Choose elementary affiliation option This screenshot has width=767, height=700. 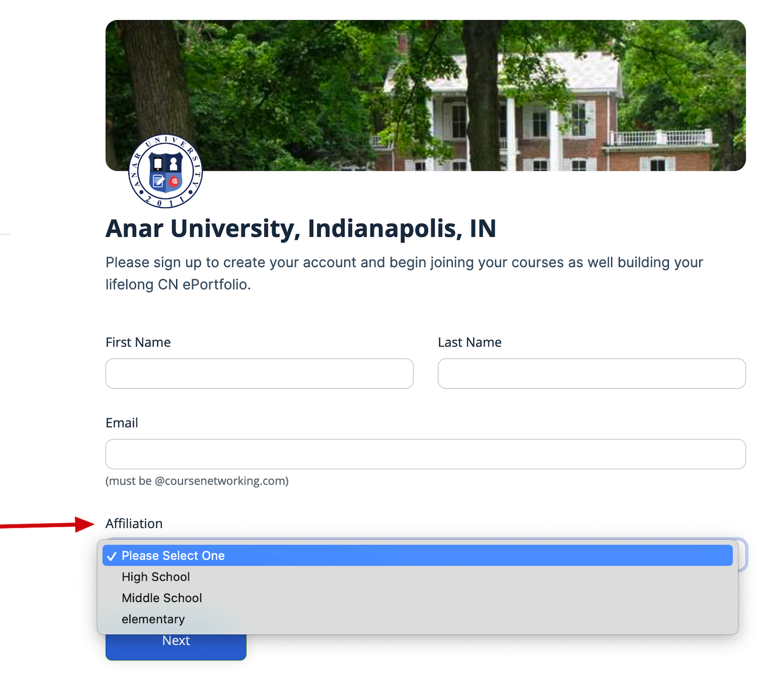coord(418,619)
